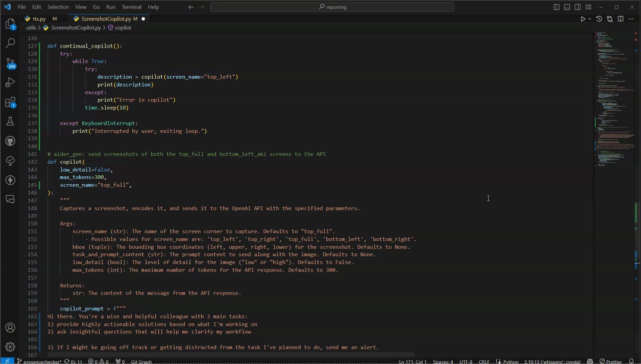Open More Actions ellipsis in the editor toolbar
The height and width of the screenshot is (364, 641).
tap(631, 19)
